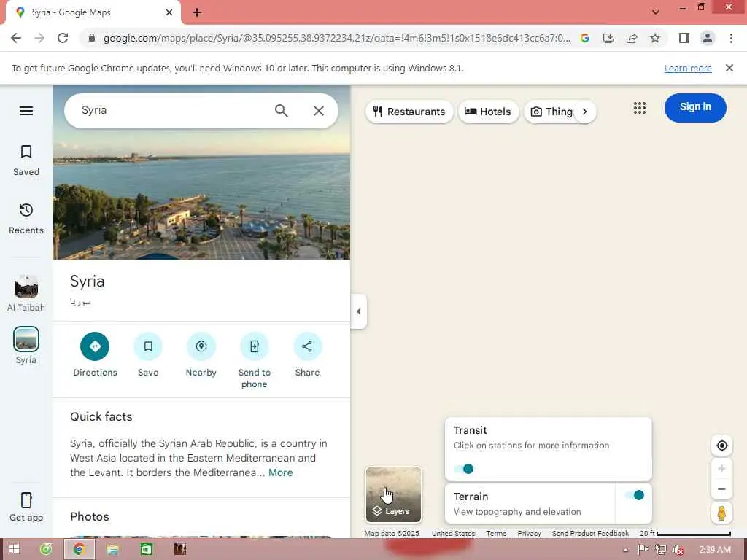Click the United States region link
747x560 pixels.
pos(453,533)
